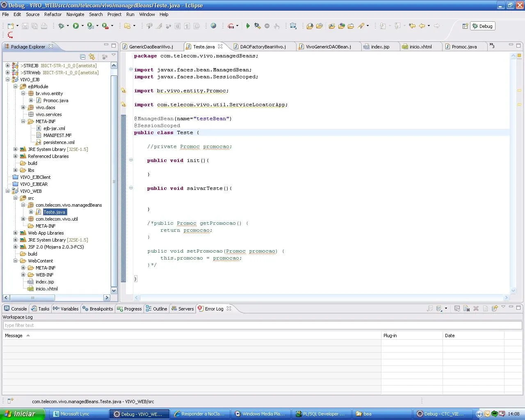Click the BEA server toolbar icon
Screen dimensions: 525x420
pyautogui.click(x=231, y=26)
